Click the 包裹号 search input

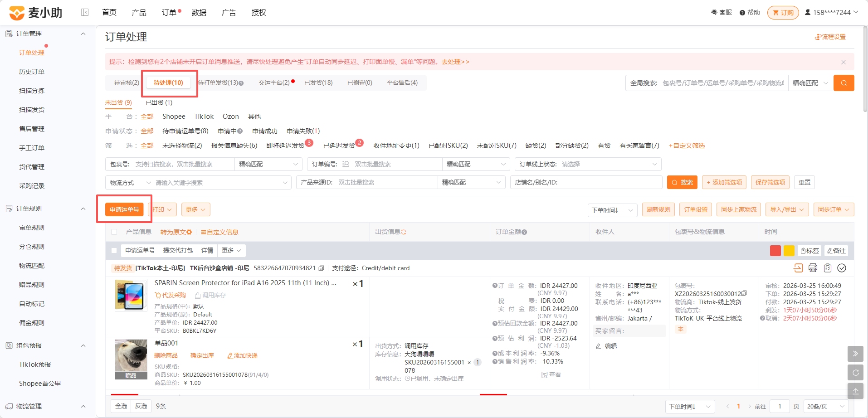click(184, 164)
